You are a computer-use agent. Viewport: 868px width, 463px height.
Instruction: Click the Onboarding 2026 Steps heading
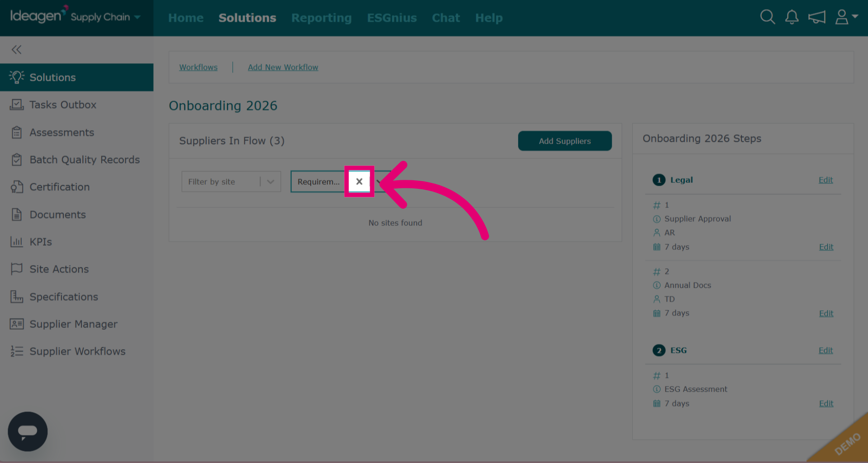(x=702, y=139)
